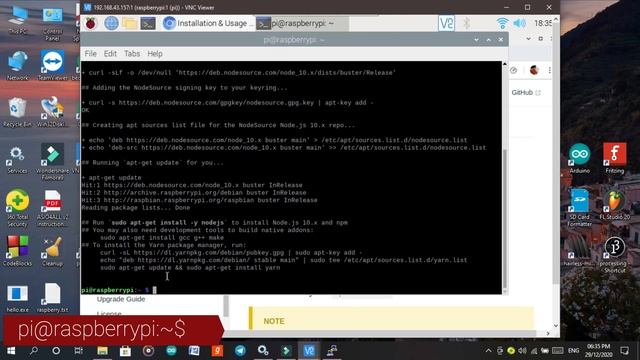The image size is (640, 360).
Task: Open the Pi file manager folder icon
Action: coord(129,23)
